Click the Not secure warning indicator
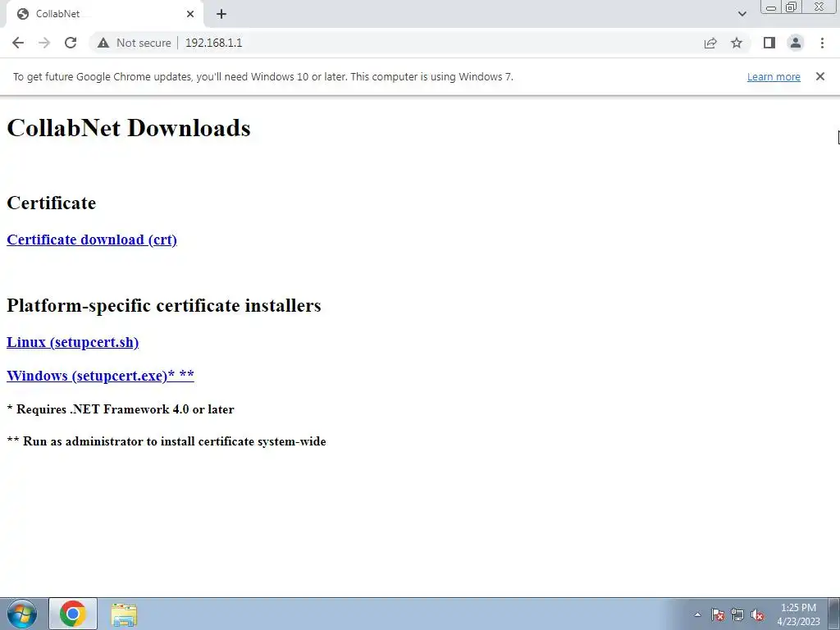Screen dimensions: 840x630 [134, 43]
